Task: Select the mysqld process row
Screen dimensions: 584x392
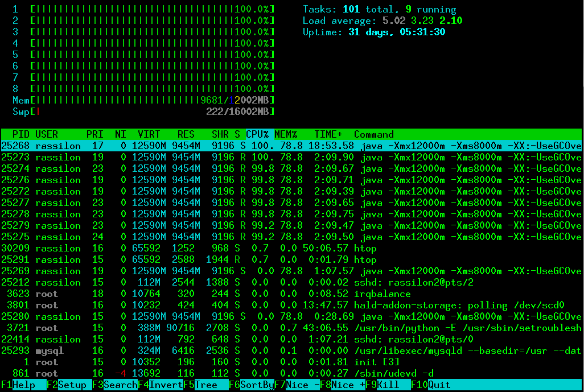Action: pos(291,350)
